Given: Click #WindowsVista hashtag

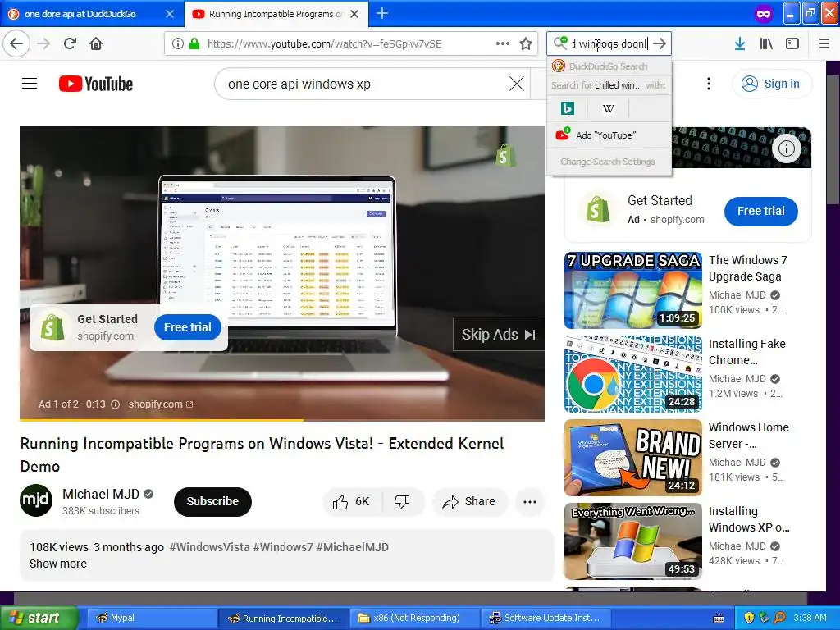Looking at the screenshot, I should (209, 547).
